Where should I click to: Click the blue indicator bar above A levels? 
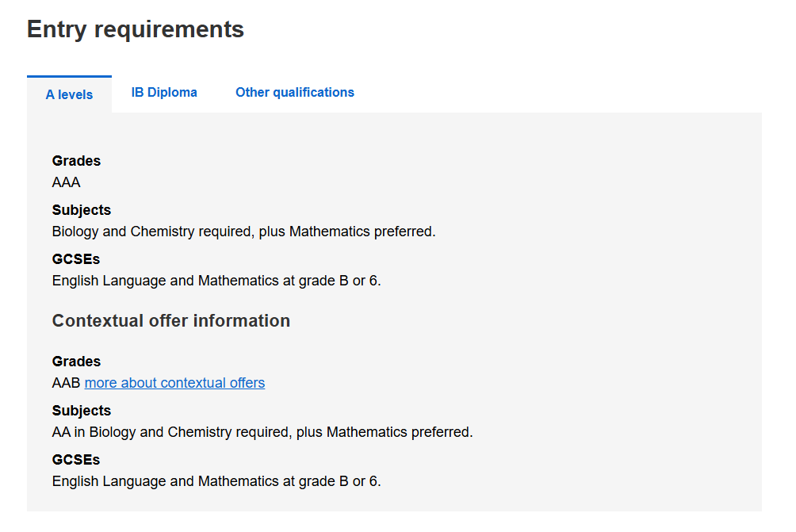point(69,77)
